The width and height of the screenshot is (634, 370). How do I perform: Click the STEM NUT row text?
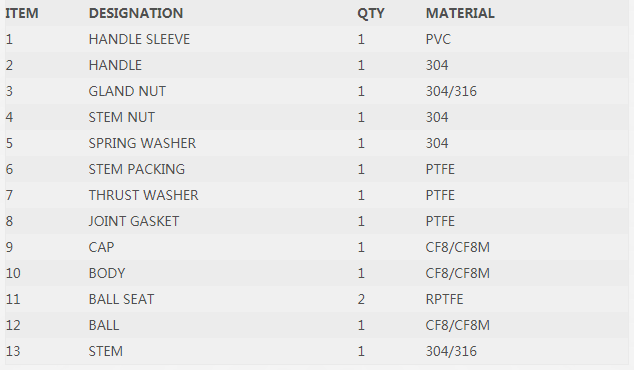point(121,117)
